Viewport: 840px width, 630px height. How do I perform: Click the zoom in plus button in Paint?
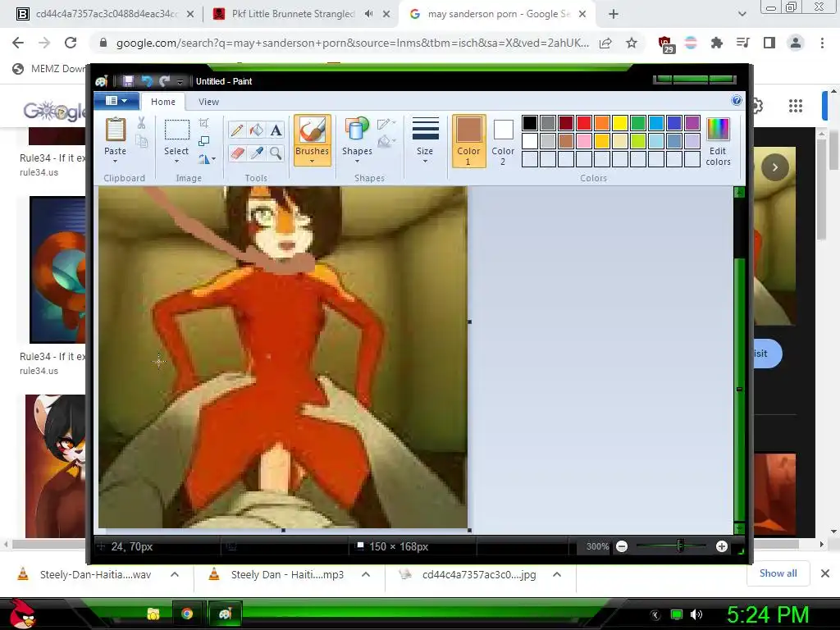coord(722,546)
